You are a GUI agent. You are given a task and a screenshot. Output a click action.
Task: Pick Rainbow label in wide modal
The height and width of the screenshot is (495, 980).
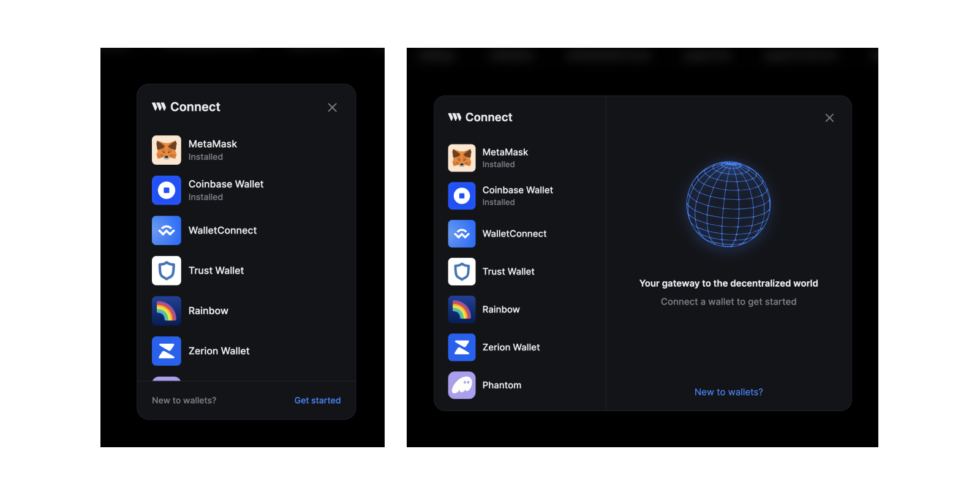pos(501,309)
